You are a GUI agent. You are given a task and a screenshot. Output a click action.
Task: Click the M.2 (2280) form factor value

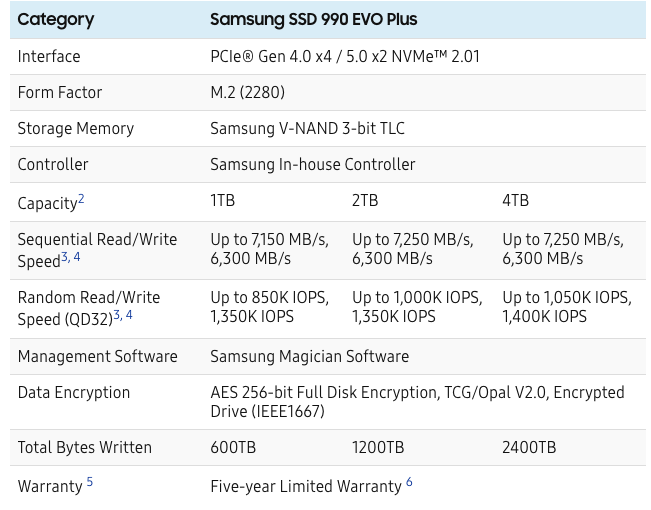pos(247,92)
